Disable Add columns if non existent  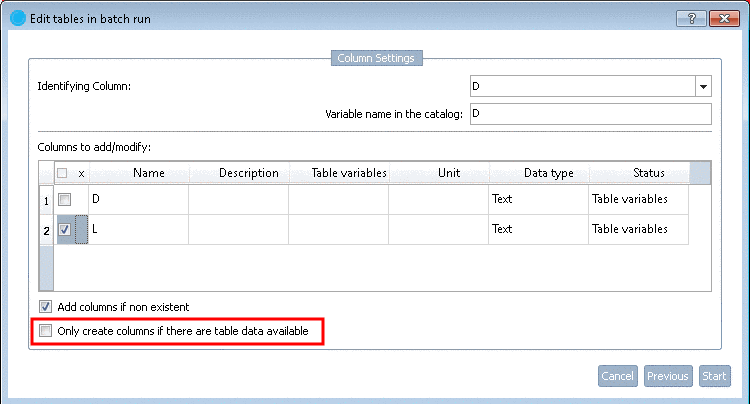(x=45, y=306)
